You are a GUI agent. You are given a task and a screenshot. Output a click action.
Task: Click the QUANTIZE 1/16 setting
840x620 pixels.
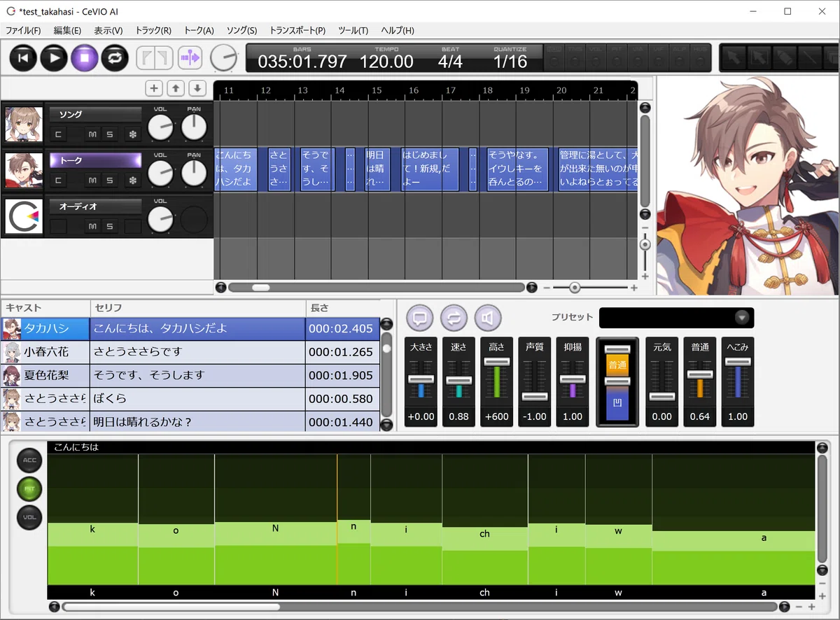(x=510, y=62)
